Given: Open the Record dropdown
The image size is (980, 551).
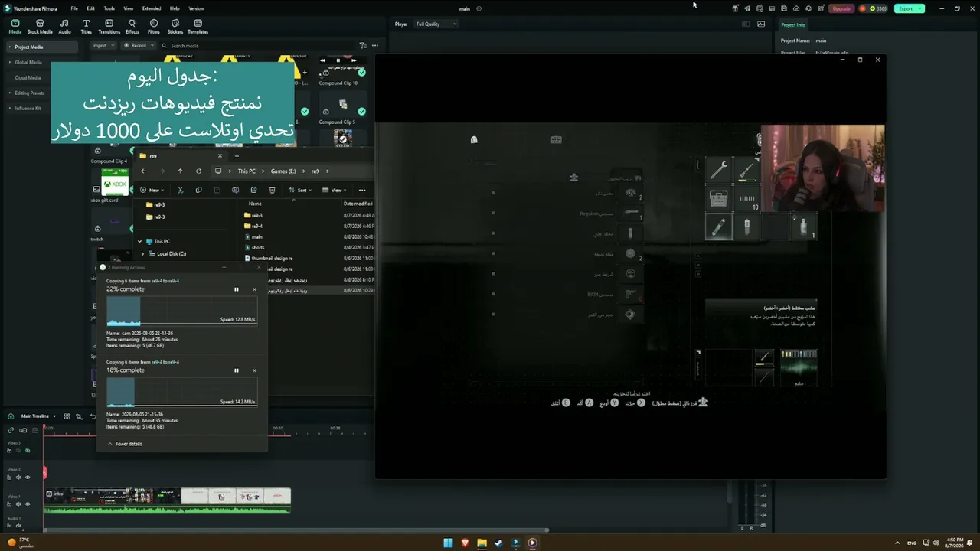Looking at the screenshot, I should coord(137,46).
